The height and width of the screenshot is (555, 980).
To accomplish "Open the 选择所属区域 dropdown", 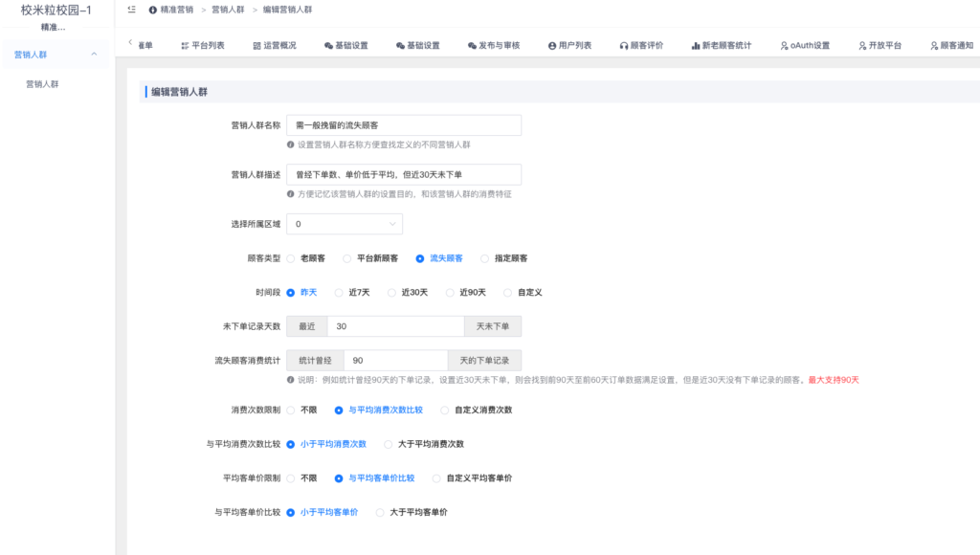I will (345, 223).
